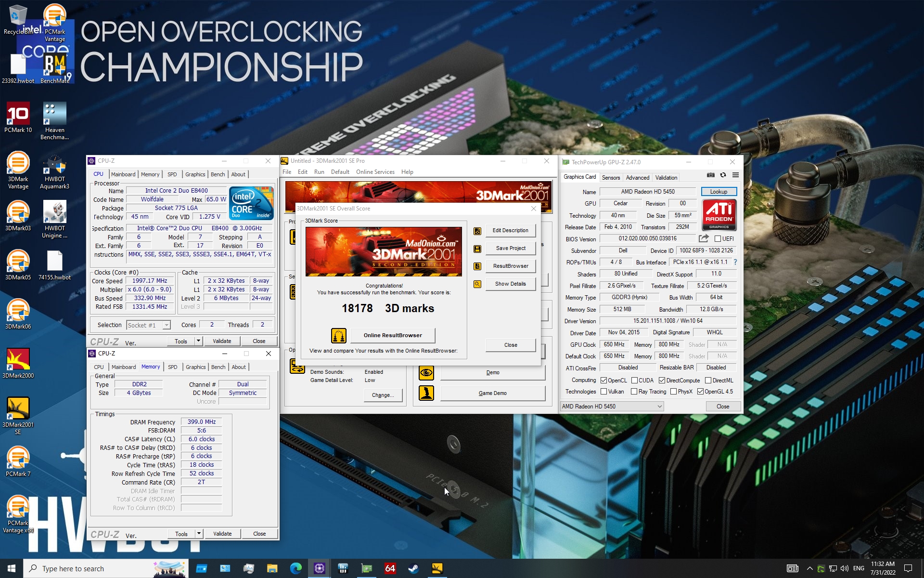Click the 3DMark2001 score banner image

point(384,251)
